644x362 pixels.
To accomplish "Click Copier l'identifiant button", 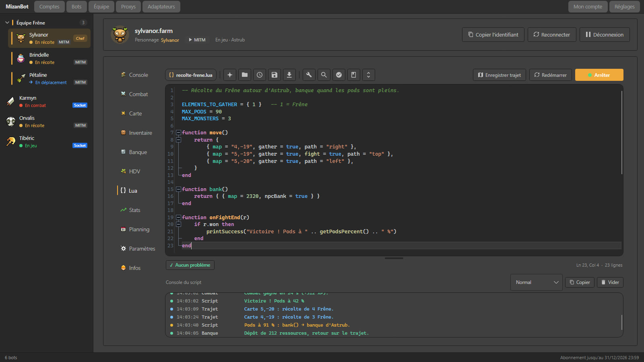I will pyautogui.click(x=493, y=35).
